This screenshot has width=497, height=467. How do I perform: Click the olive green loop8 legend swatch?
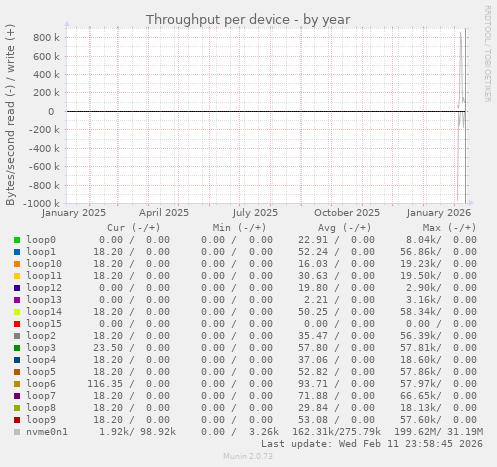coord(17,408)
